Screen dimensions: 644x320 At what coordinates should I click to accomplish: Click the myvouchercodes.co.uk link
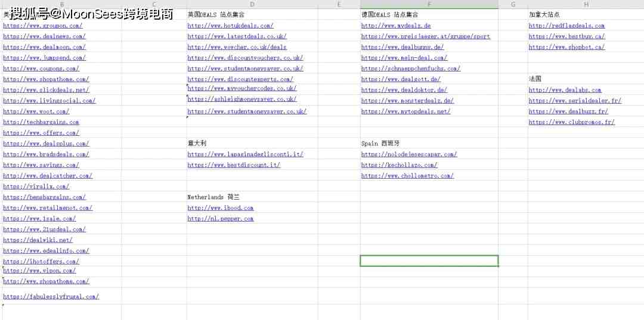(242, 88)
